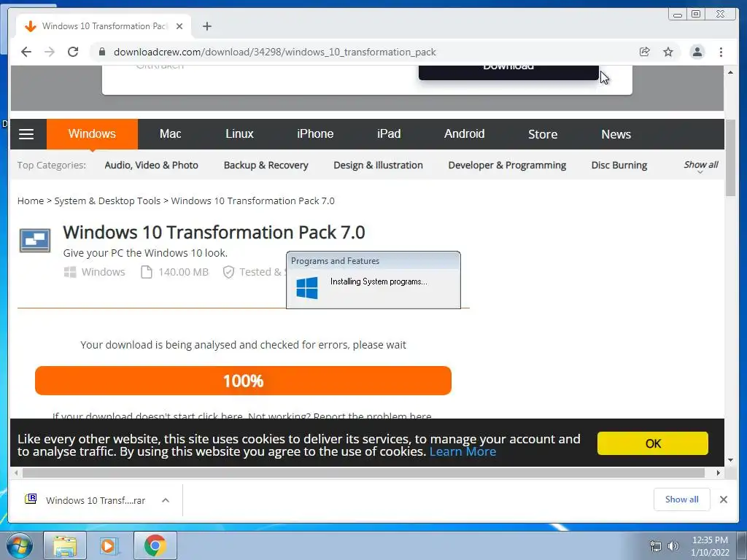Click Show all downloads button

coord(681,499)
